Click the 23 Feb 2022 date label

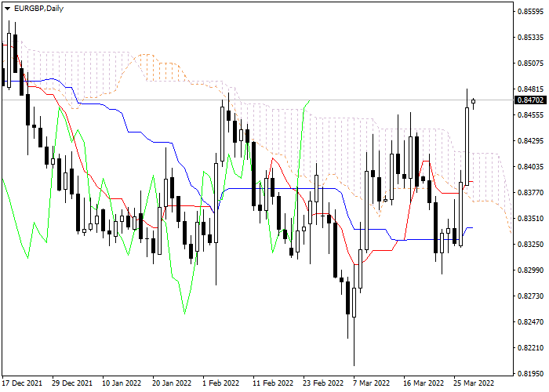click(x=323, y=383)
